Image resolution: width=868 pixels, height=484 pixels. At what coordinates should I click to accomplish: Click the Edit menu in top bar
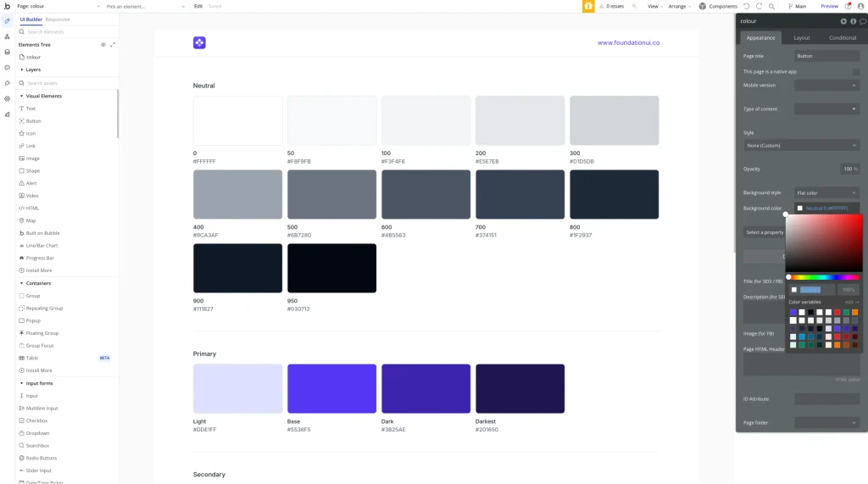pyautogui.click(x=198, y=6)
